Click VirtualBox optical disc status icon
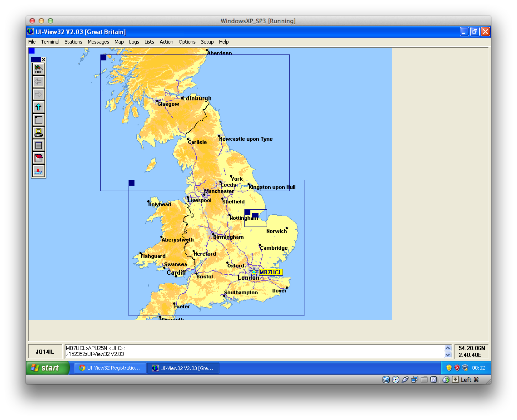The height and width of the screenshot is (420, 517). [x=396, y=380]
